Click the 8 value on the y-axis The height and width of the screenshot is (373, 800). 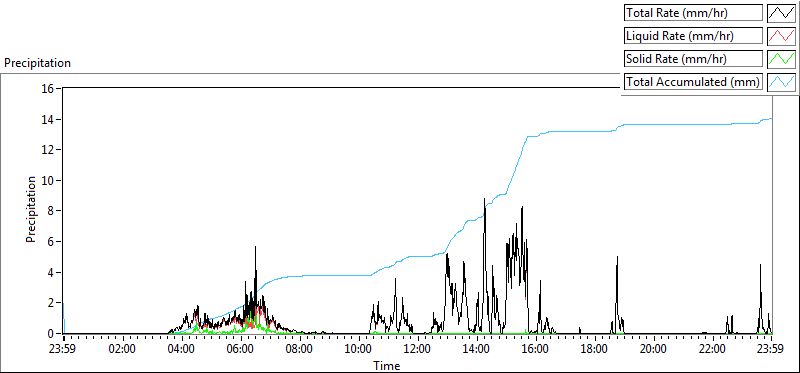point(51,211)
